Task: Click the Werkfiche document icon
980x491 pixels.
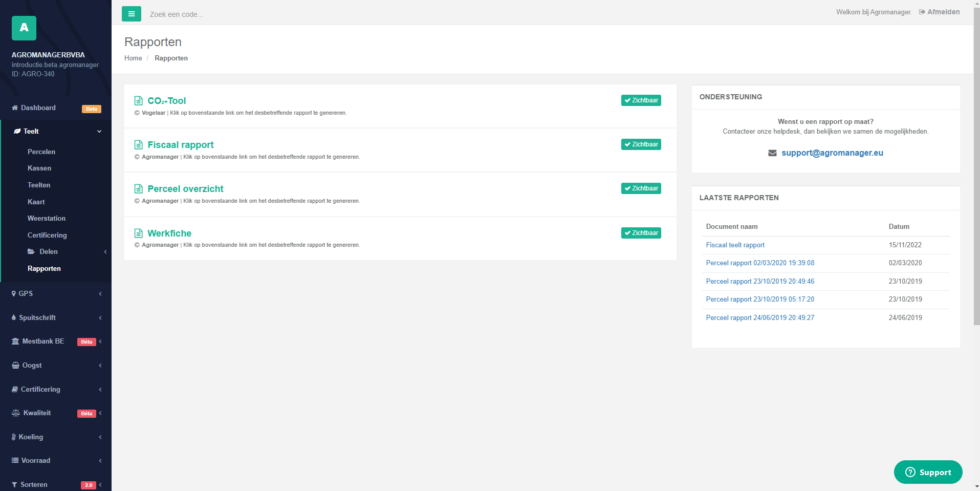Action: point(138,233)
